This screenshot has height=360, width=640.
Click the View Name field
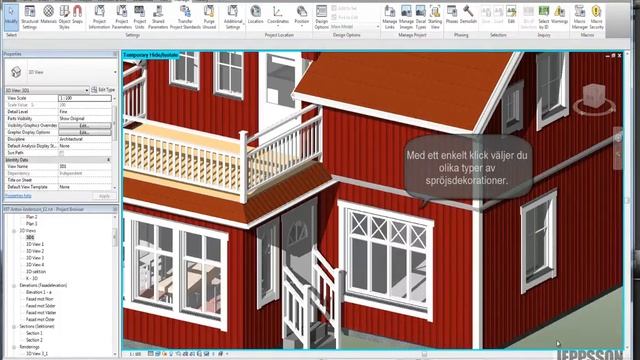coord(84,166)
